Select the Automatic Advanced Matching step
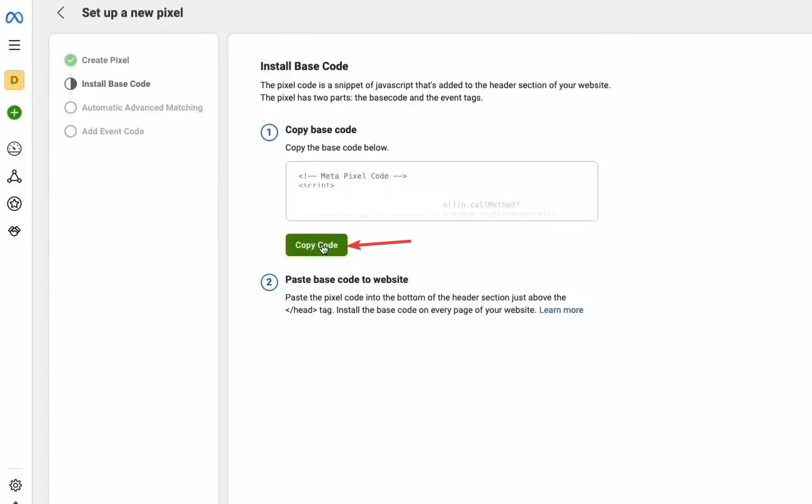The height and width of the screenshot is (504, 812). click(142, 107)
